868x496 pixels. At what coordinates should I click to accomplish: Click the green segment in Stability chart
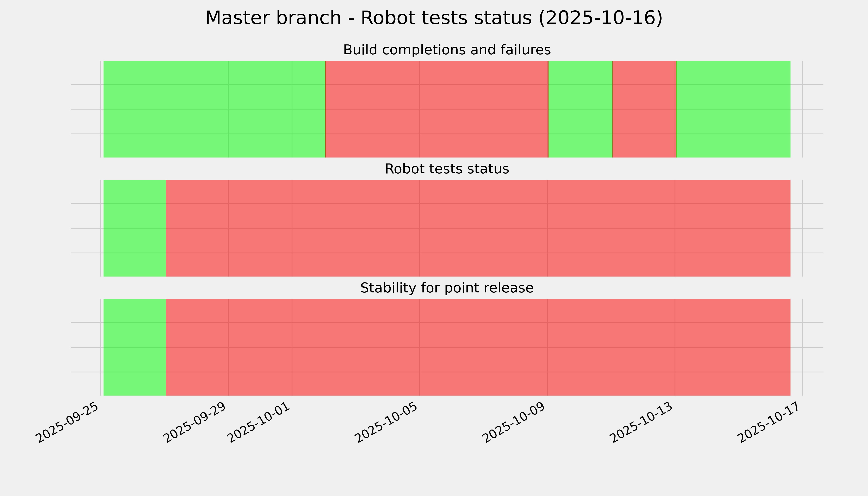135,347
